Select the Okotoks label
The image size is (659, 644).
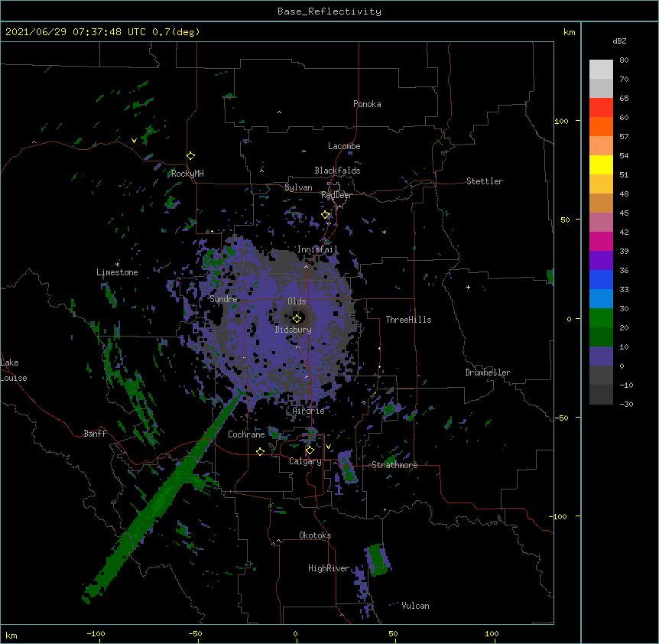(x=315, y=535)
